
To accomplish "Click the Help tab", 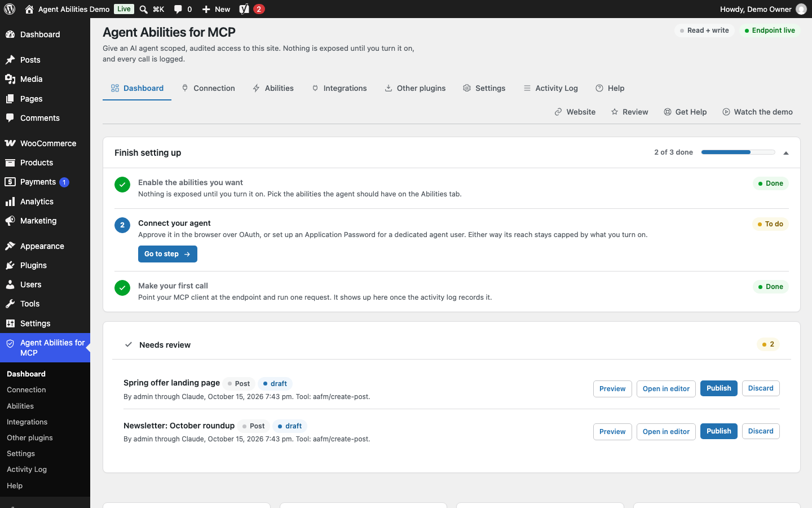I will click(x=610, y=88).
